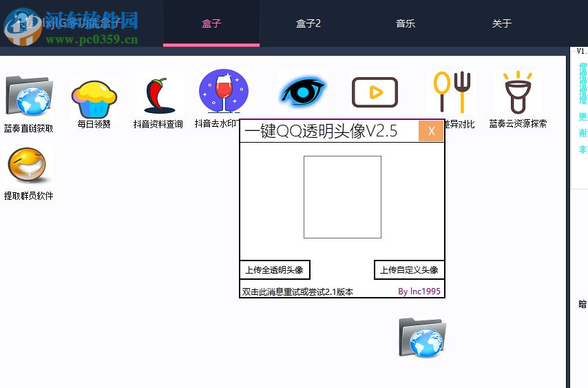Click the spoon and fork icon
Viewport: 588px width, 388px height.
pos(452,92)
